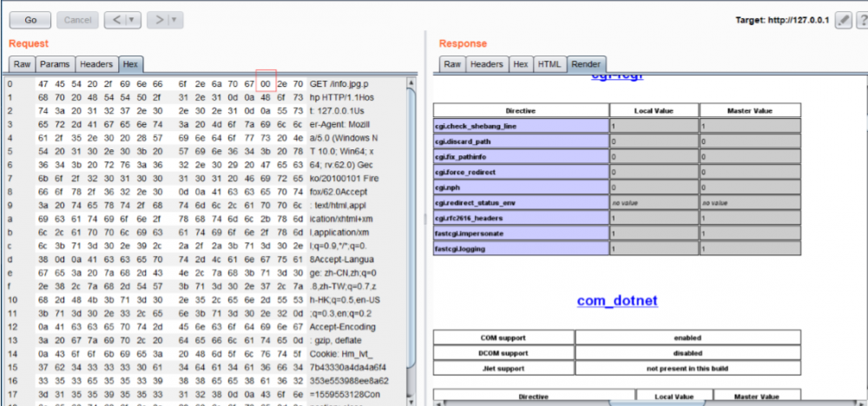Click the fastcgi.impersonate directive cell

point(520,233)
